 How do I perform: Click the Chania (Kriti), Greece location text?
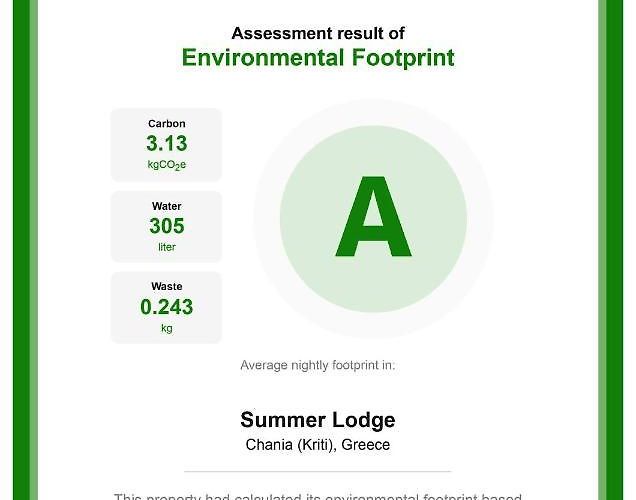[318, 445]
